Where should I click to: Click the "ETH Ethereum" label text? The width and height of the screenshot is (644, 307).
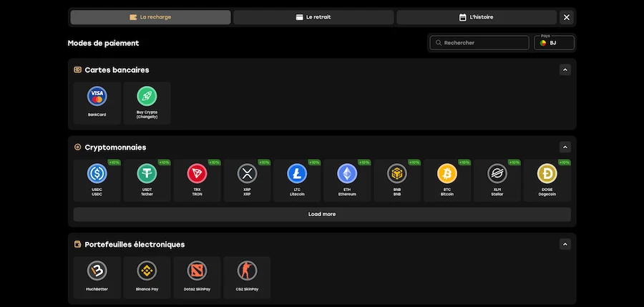347,192
